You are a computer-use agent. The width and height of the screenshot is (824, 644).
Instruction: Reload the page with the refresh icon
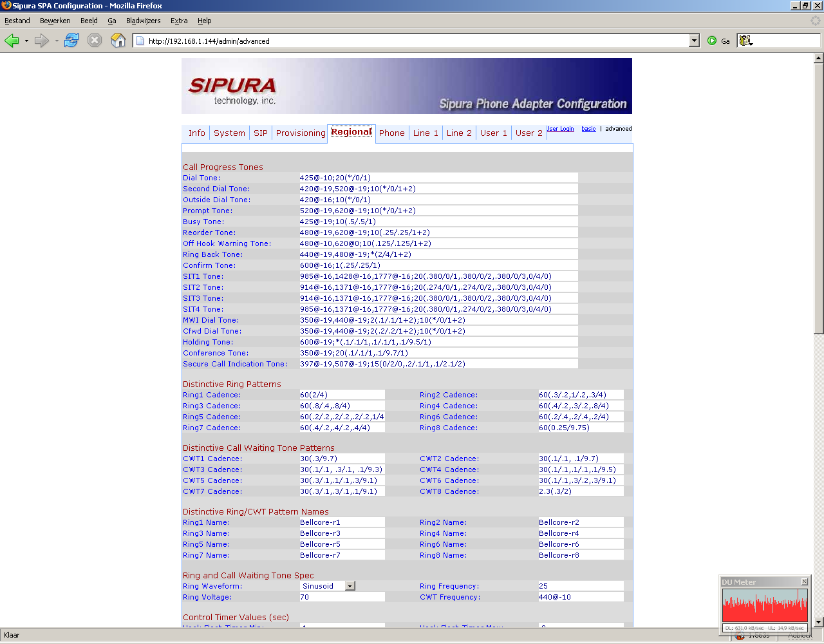click(x=71, y=41)
